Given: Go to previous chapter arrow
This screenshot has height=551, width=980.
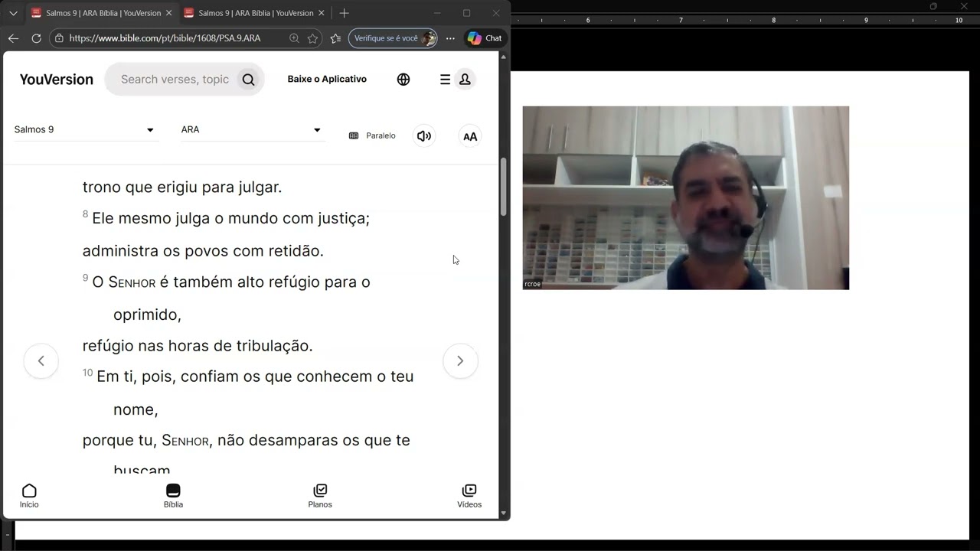Looking at the screenshot, I should [41, 361].
